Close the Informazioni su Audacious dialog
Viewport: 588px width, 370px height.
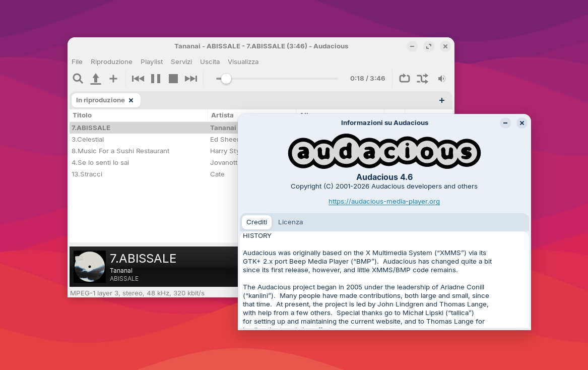pos(521,122)
